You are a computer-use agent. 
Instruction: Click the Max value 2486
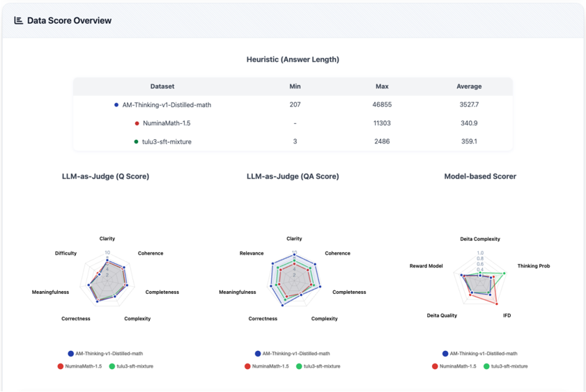point(382,141)
